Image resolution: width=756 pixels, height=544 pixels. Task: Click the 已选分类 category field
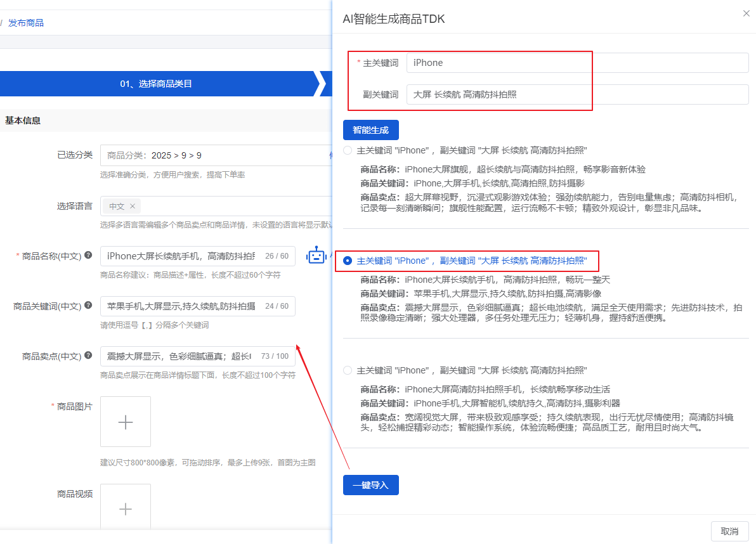(216, 155)
